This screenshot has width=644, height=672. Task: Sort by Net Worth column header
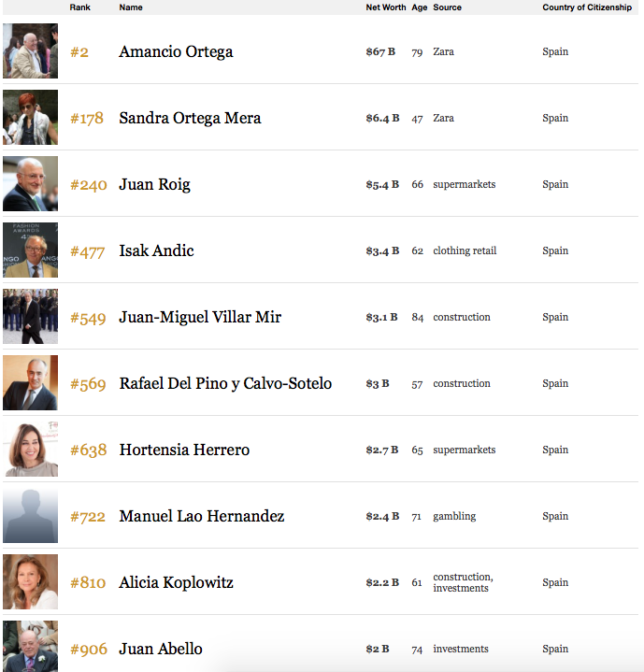tap(386, 7)
